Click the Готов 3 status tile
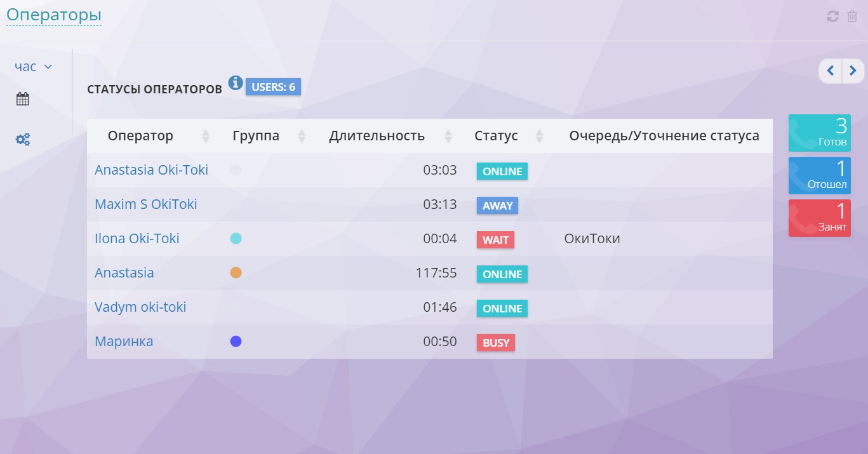868x454 pixels. [819, 133]
